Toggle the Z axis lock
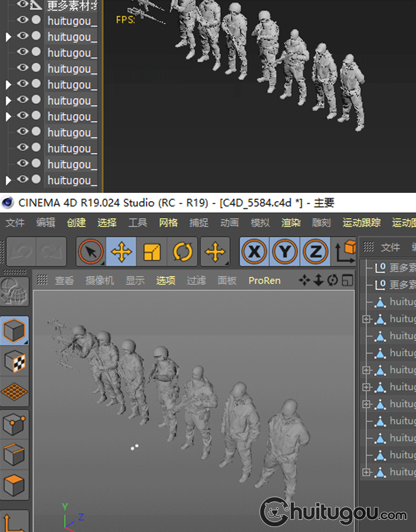This screenshot has height=532, width=416. click(x=316, y=252)
